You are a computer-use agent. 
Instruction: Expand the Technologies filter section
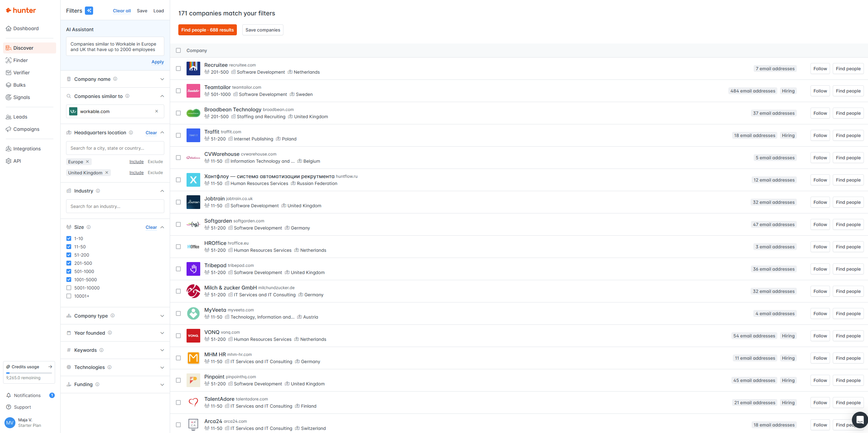click(162, 367)
